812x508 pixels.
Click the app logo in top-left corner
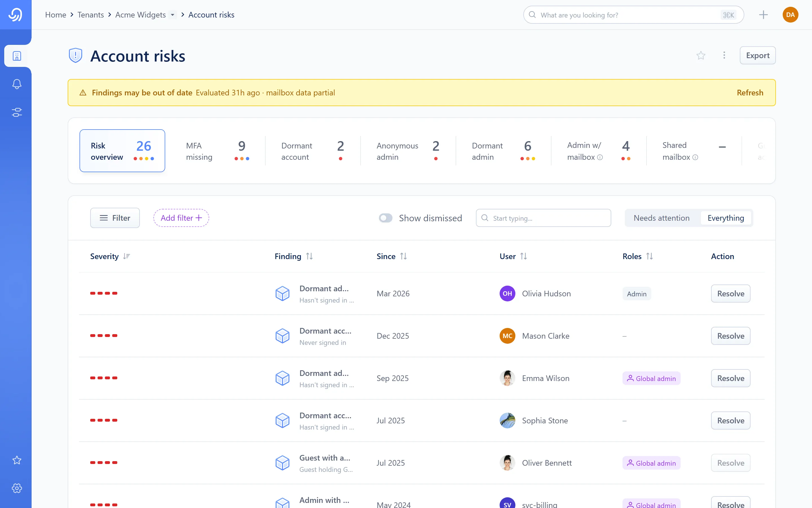pos(16,15)
